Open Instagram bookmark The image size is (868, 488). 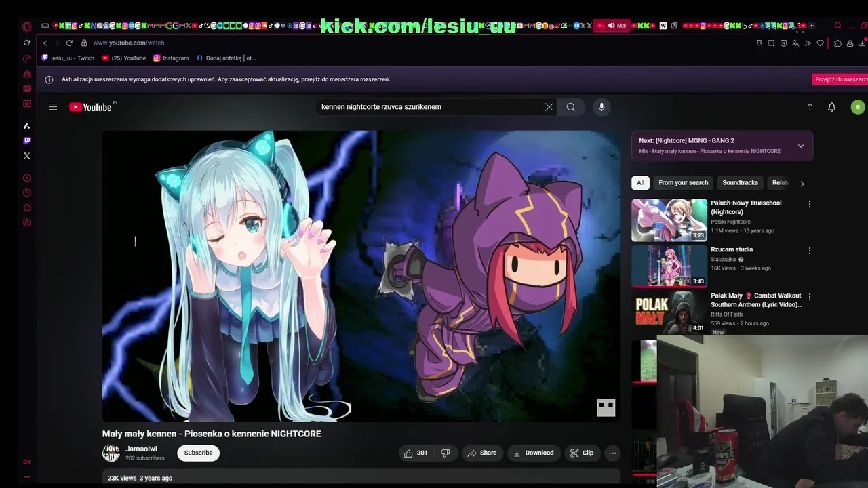[x=171, y=58]
